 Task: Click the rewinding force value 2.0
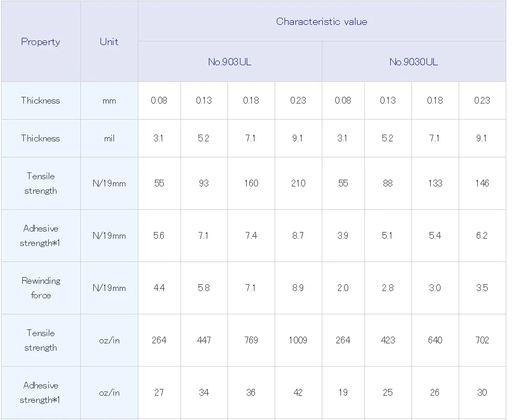[343, 288]
